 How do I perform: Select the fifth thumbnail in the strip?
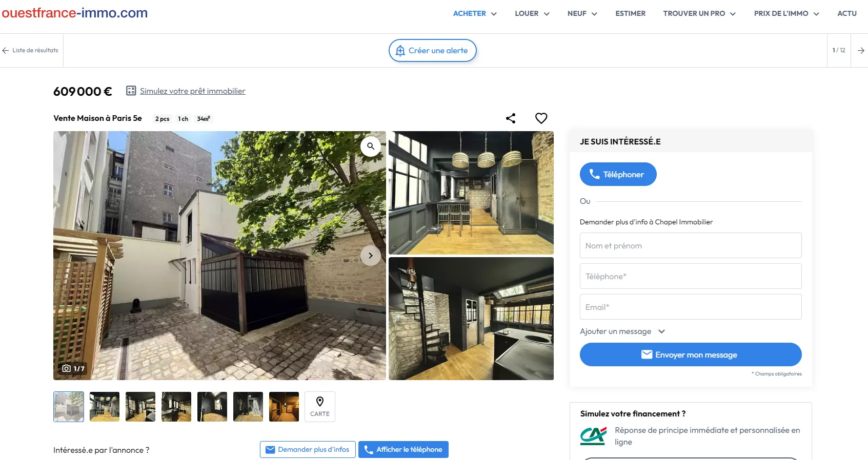212,407
